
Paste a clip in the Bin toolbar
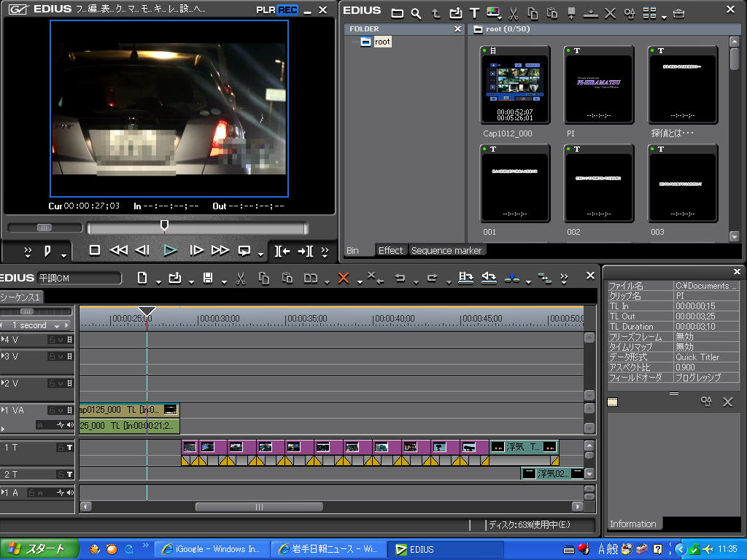click(x=552, y=13)
